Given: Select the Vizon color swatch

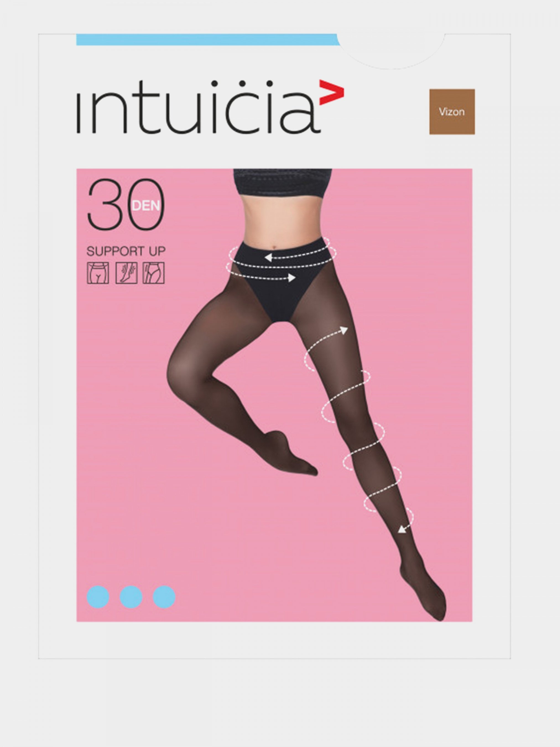Looking at the screenshot, I should click(452, 112).
